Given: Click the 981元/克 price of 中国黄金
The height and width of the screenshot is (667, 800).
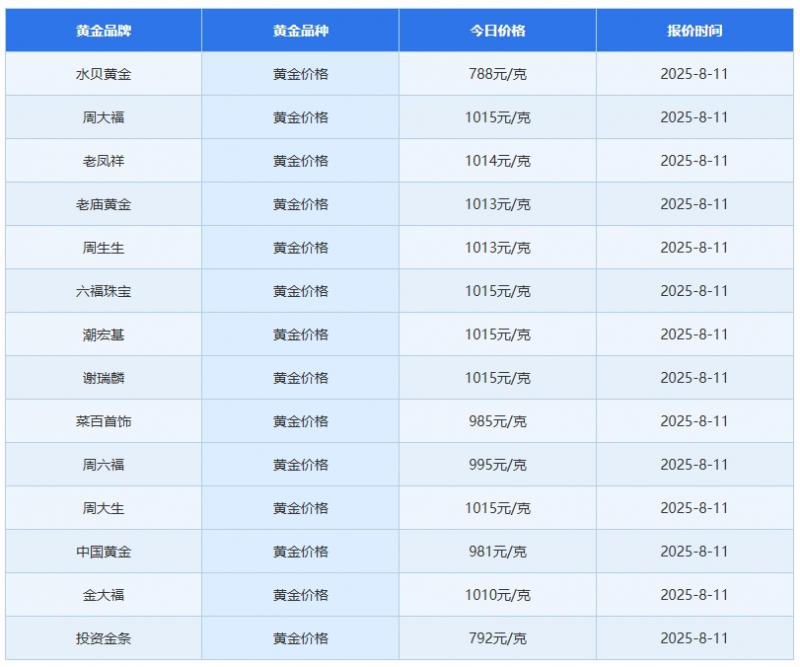Looking at the screenshot, I should tap(497, 551).
